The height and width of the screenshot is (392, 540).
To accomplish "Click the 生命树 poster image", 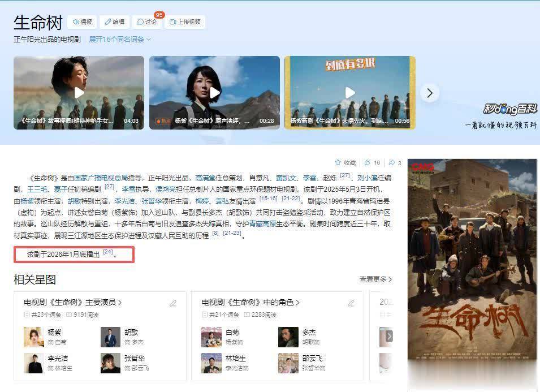I will click(472, 260).
